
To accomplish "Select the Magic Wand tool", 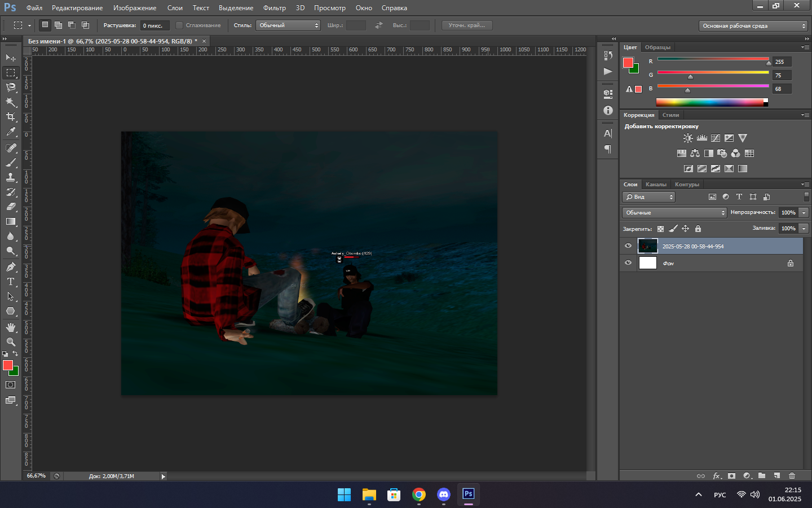I will click(x=11, y=102).
